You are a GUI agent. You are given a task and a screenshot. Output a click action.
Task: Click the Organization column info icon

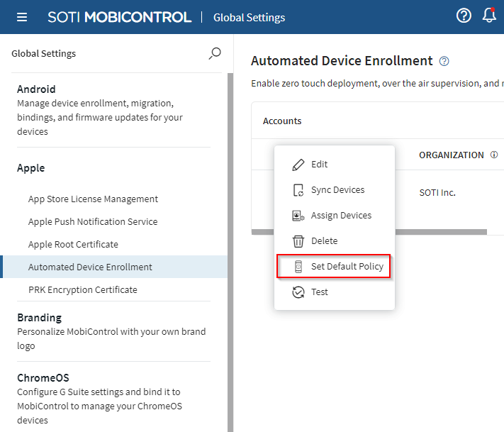pos(494,155)
